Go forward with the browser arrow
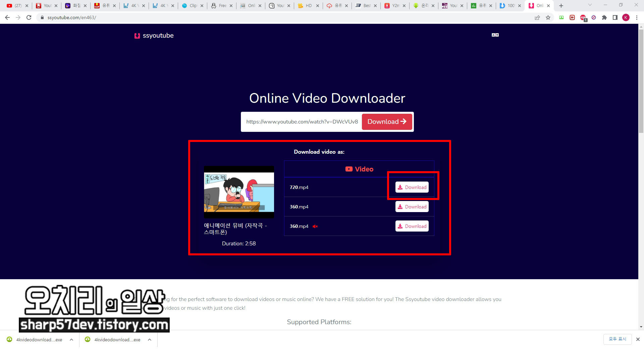The height and width of the screenshot is (349, 644). point(18,17)
